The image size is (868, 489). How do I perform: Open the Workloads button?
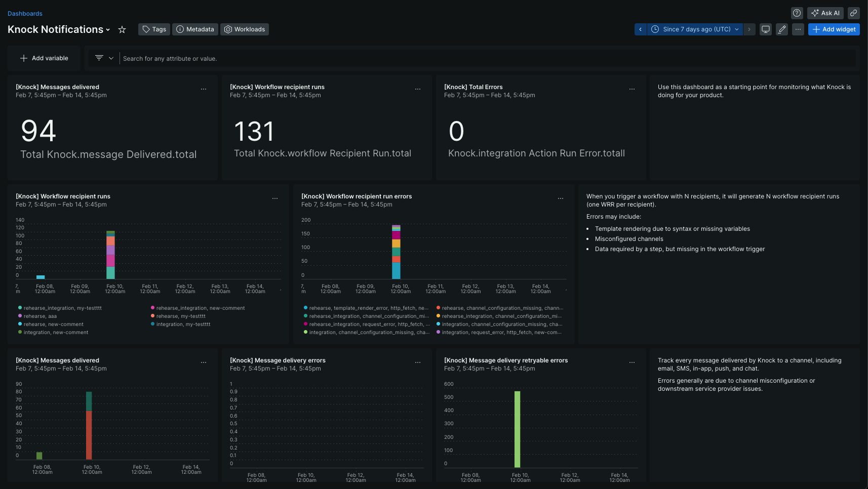[x=245, y=29]
